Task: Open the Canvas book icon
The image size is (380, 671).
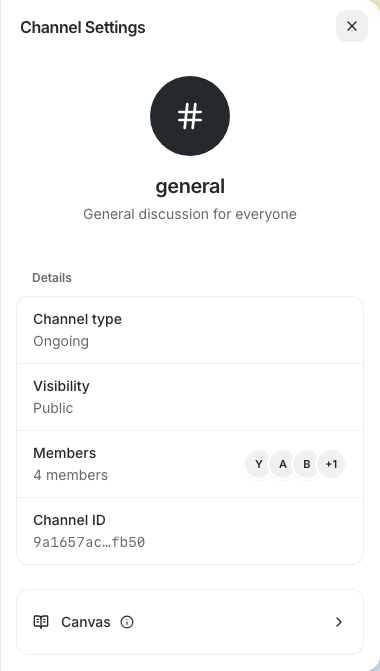Action: pos(41,622)
